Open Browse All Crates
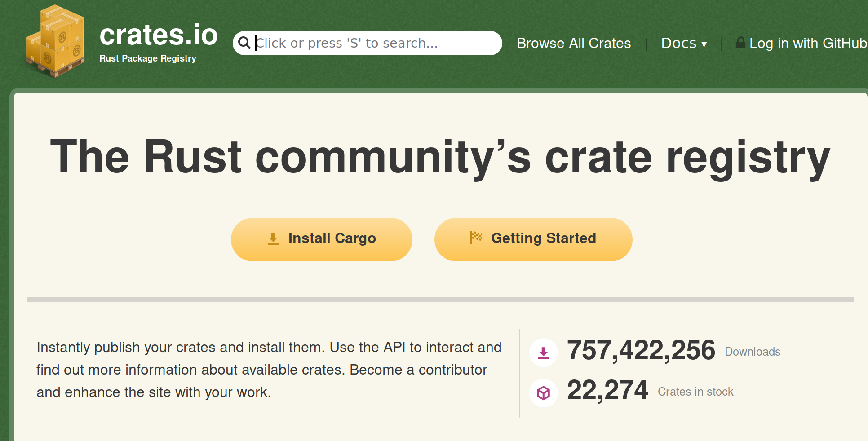The width and height of the screenshot is (868, 441). pos(574,43)
